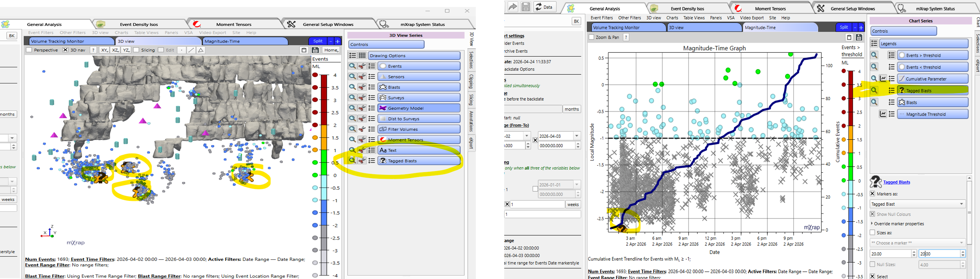Click the magnifier icon for Events in 3D View Series
The height and width of the screenshot is (279, 980).
coord(353,66)
